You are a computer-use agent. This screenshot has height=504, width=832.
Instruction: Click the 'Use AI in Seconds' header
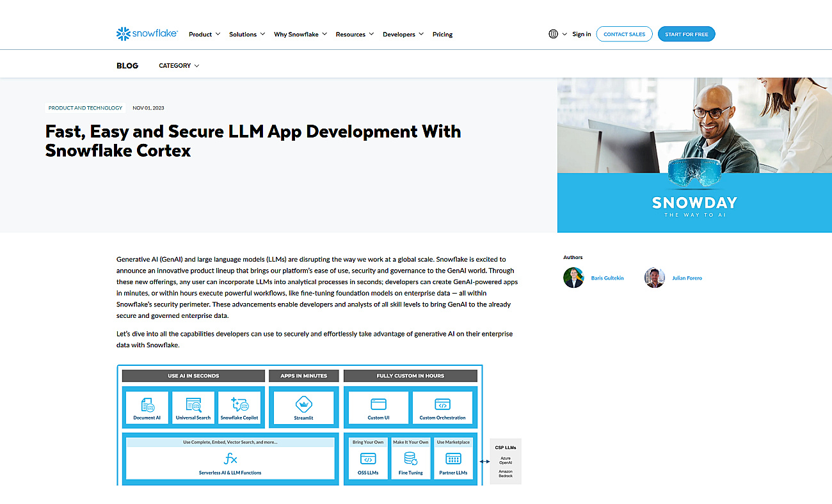193,376
